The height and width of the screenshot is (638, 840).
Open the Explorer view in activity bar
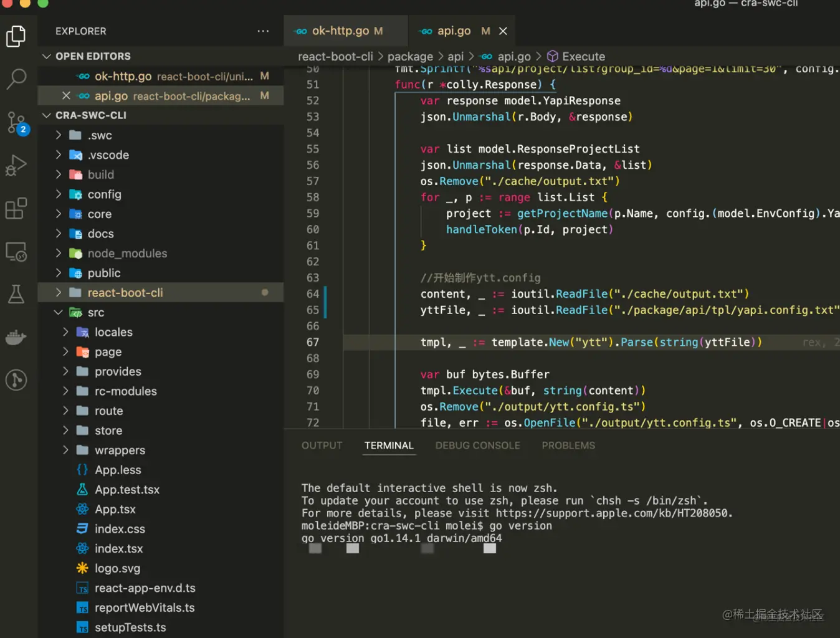click(16, 36)
